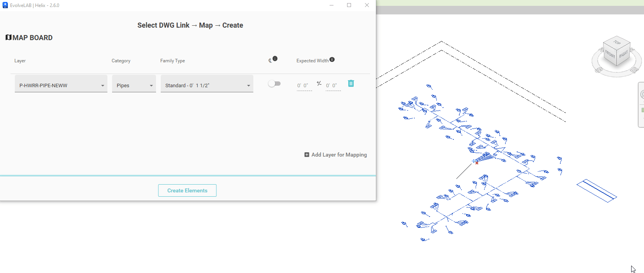
Task: Click the centerline info icon
Action: coord(275,58)
